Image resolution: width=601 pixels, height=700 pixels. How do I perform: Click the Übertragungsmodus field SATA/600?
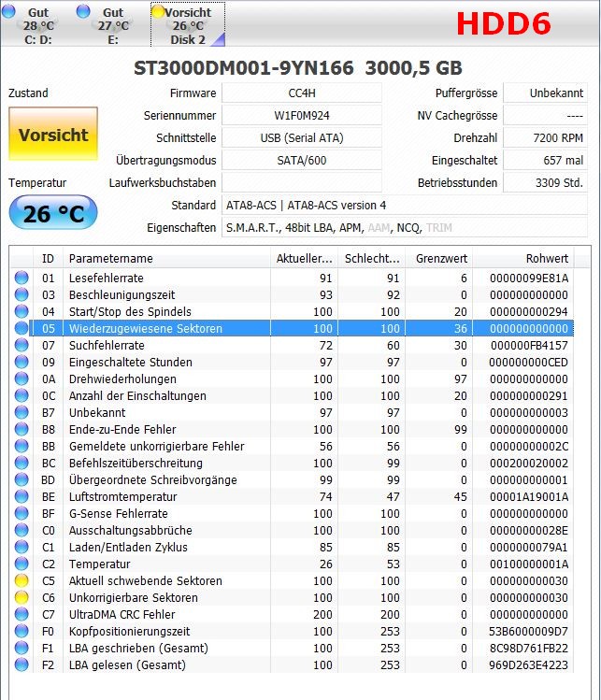coord(302,160)
